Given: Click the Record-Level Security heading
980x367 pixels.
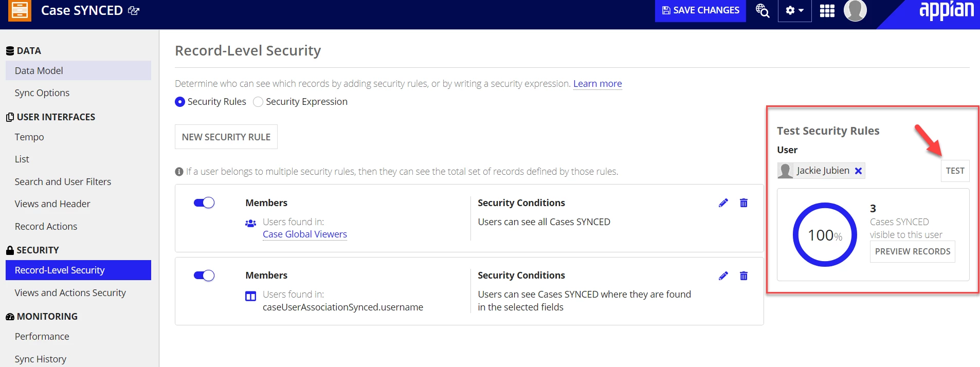Looking at the screenshot, I should click(248, 50).
